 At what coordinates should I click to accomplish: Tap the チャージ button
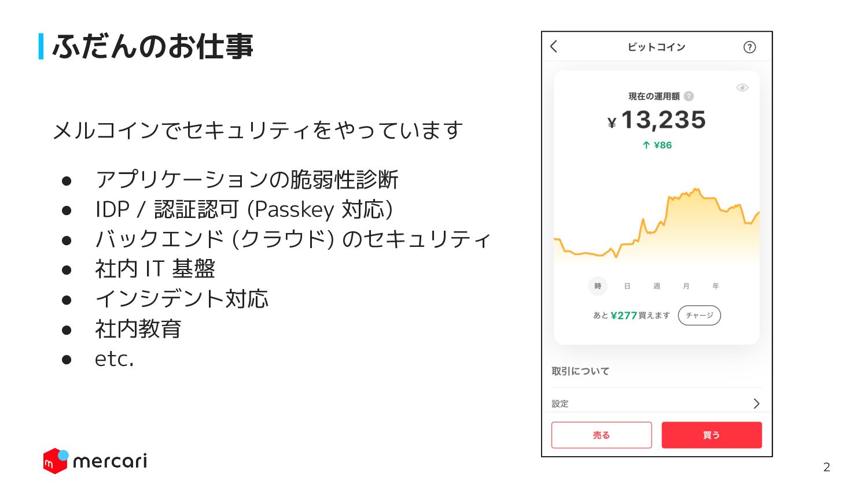point(700,316)
